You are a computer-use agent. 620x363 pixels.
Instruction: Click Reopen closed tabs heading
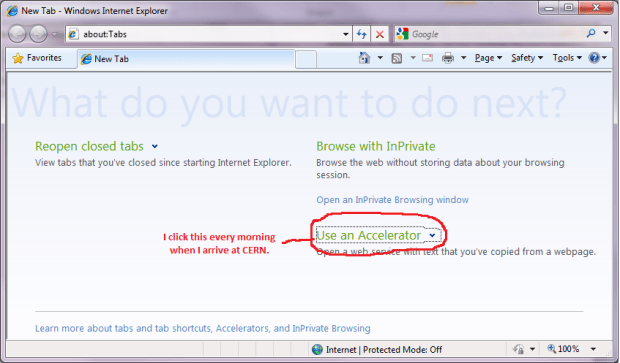(89, 146)
